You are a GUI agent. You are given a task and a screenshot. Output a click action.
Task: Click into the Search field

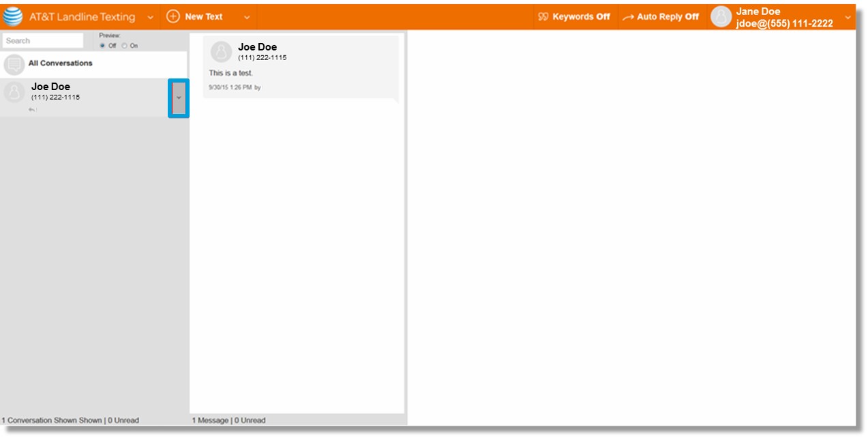(x=43, y=40)
